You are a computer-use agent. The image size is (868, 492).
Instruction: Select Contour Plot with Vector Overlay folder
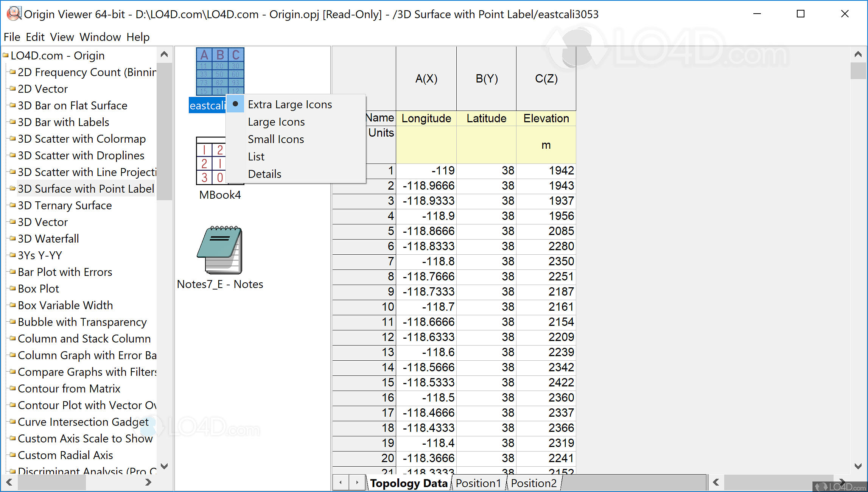87,405
